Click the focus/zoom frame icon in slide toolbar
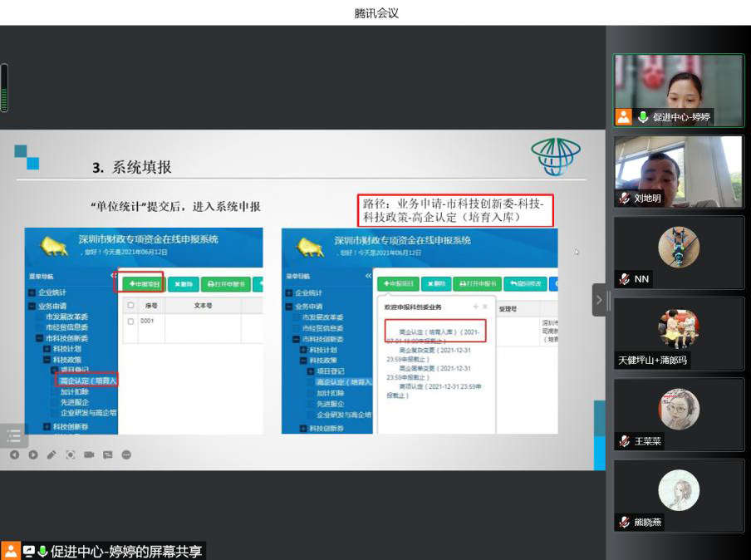751x560 pixels. point(71,454)
